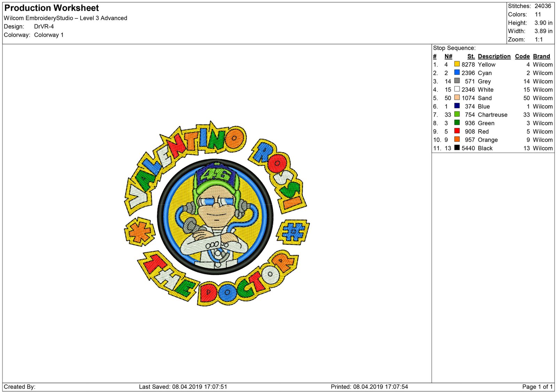
Task: Click the 'Sand' description text
Action: [485, 98]
